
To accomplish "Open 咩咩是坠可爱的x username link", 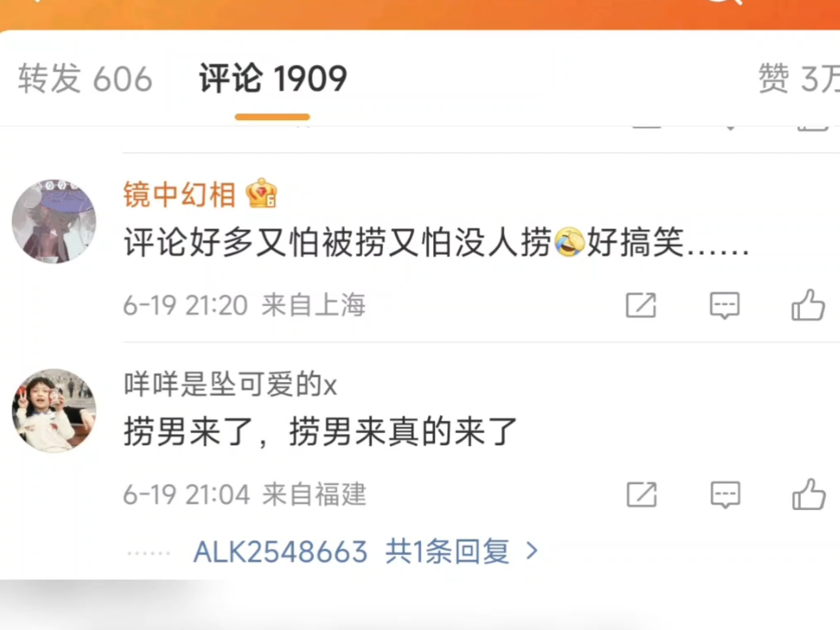I will pyautogui.click(x=230, y=384).
